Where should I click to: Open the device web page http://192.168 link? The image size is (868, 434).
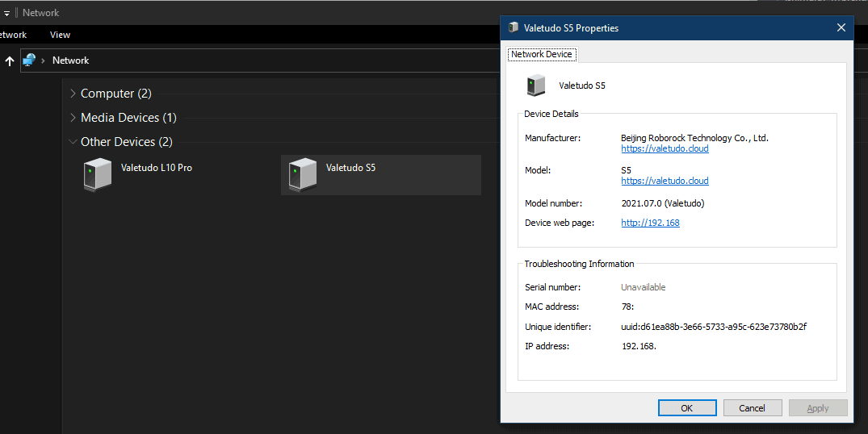(x=650, y=223)
